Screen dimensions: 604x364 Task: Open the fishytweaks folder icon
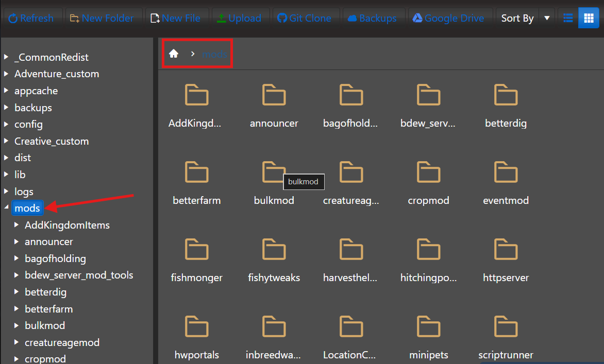(x=274, y=249)
